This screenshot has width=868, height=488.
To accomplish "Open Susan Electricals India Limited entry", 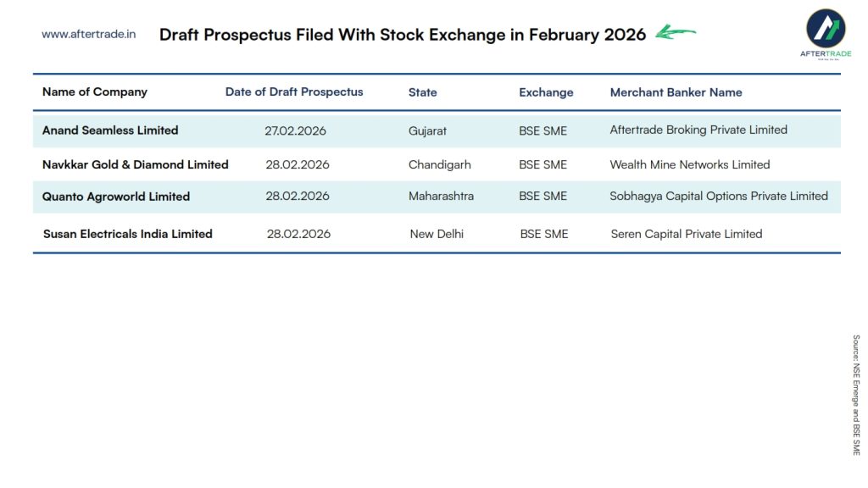I will [x=128, y=234].
